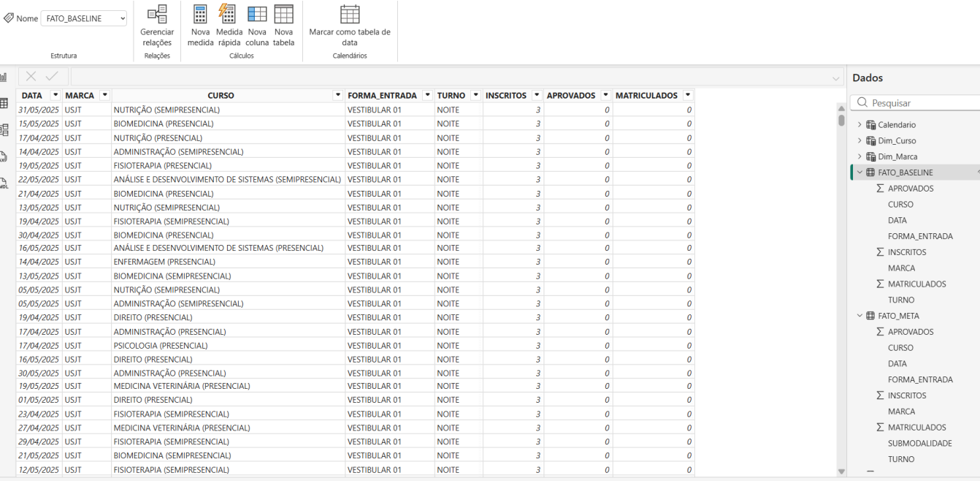Select DATA field under FATO_BASELINE
This screenshot has width=980, height=481.
tap(897, 220)
